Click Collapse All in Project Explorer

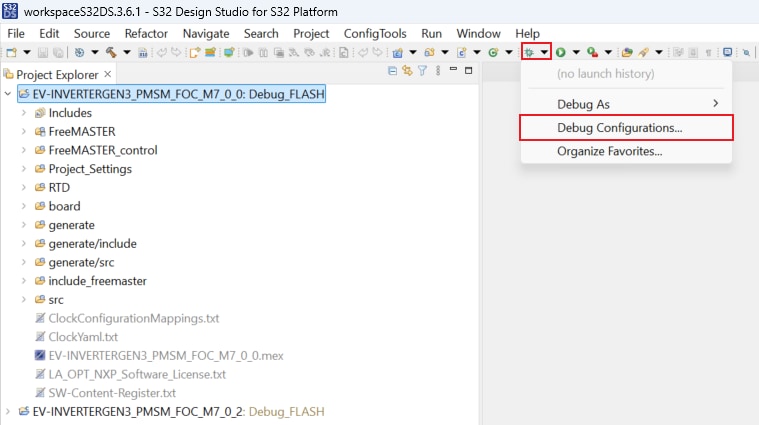point(392,73)
